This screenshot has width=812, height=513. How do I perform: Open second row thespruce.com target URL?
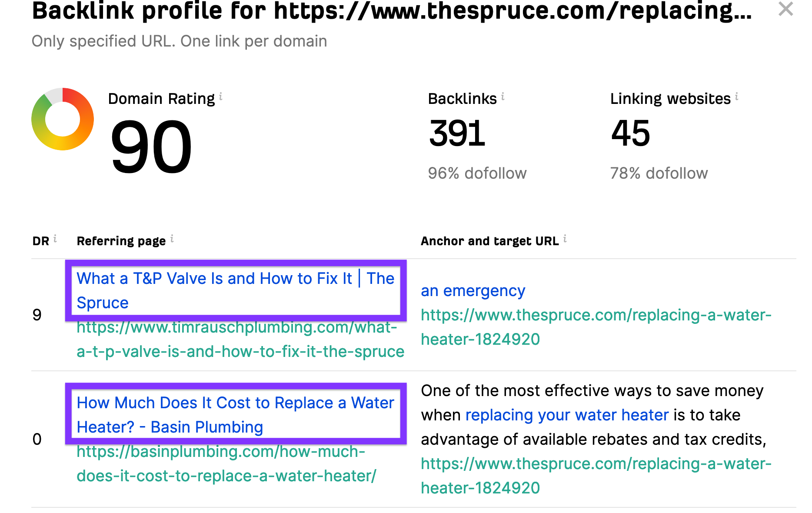coord(596,476)
